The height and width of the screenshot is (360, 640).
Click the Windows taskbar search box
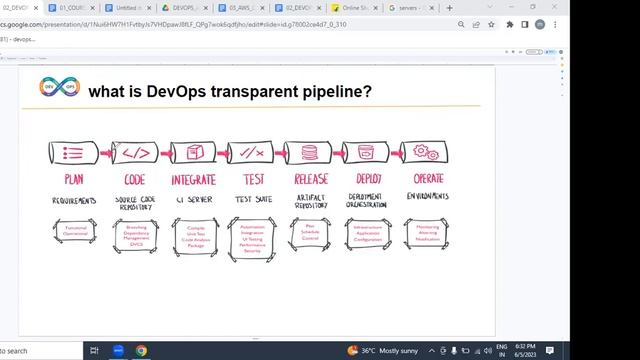pos(41,351)
